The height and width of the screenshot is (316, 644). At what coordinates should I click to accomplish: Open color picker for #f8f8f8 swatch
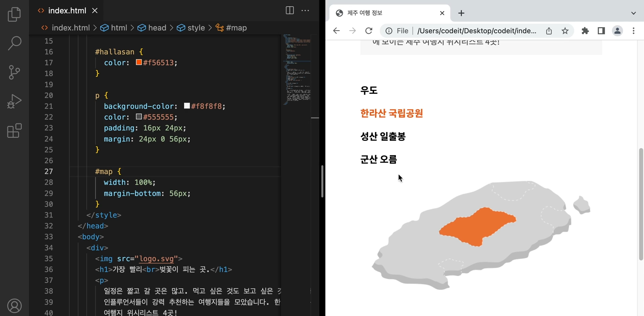187,106
